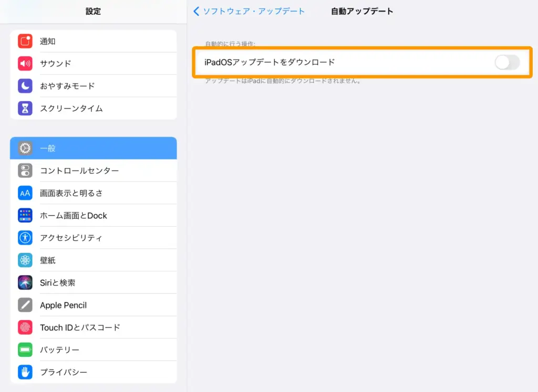This screenshot has height=392, width=538.
Task: Click the 壁紙 wallpaper icon
Action: 25,260
